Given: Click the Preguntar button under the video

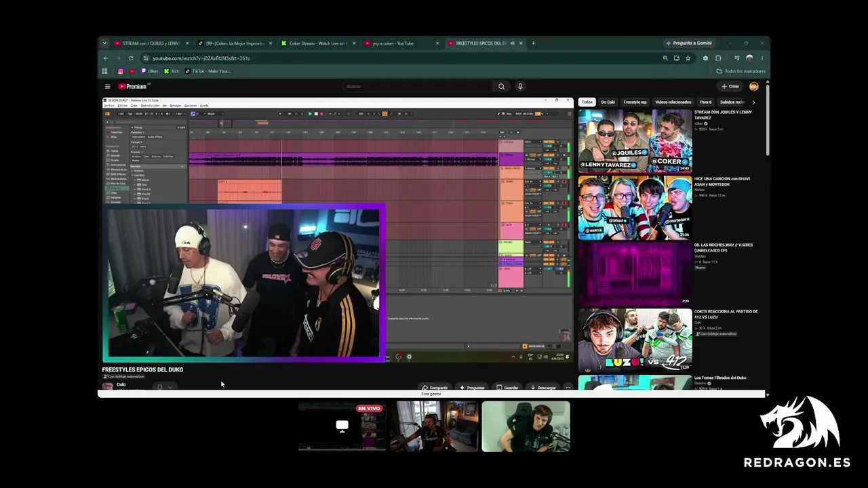Looking at the screenshot, I should (472, 388).
